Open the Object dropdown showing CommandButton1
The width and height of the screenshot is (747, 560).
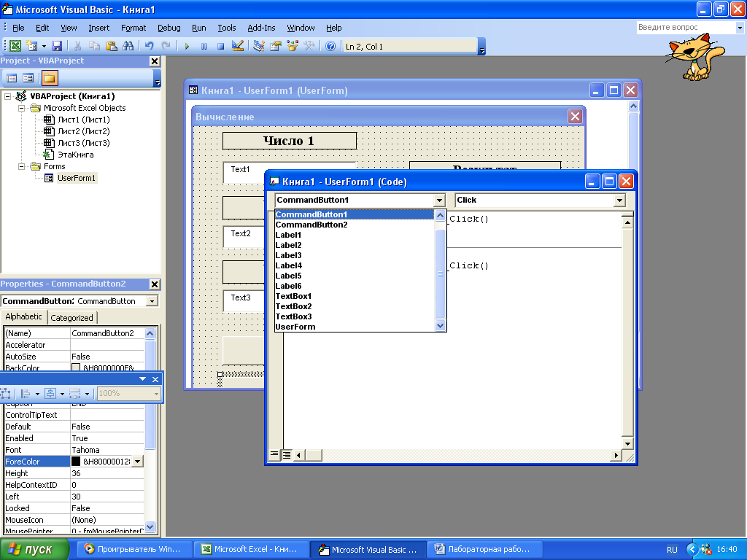click(x=439, y=200)
